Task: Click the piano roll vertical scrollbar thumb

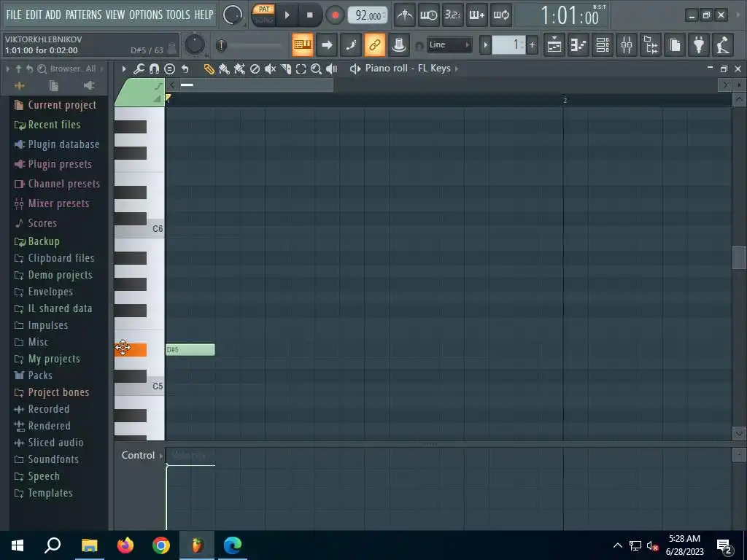Action: (x=739, y=257)
